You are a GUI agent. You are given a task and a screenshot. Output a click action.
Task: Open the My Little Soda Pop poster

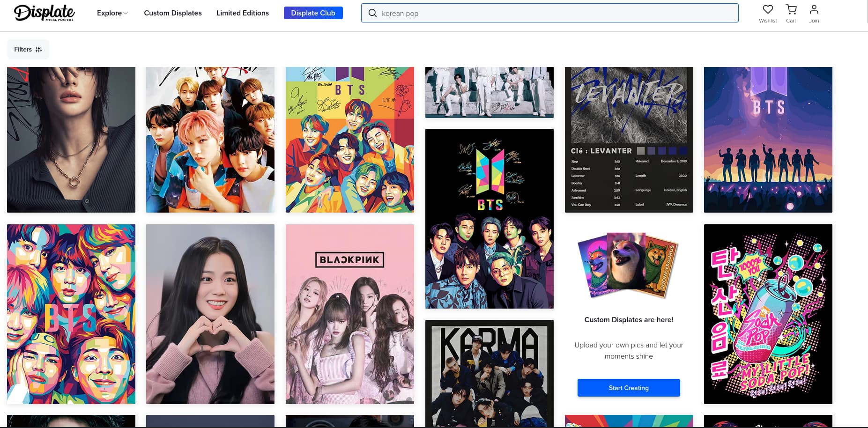point(768,314)
